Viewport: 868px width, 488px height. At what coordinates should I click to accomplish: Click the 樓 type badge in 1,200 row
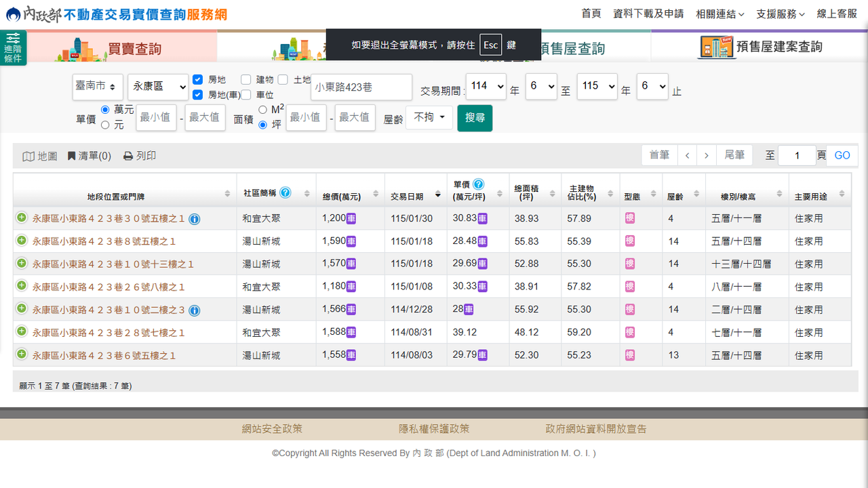pyautogui.click(x=630, y=218)
